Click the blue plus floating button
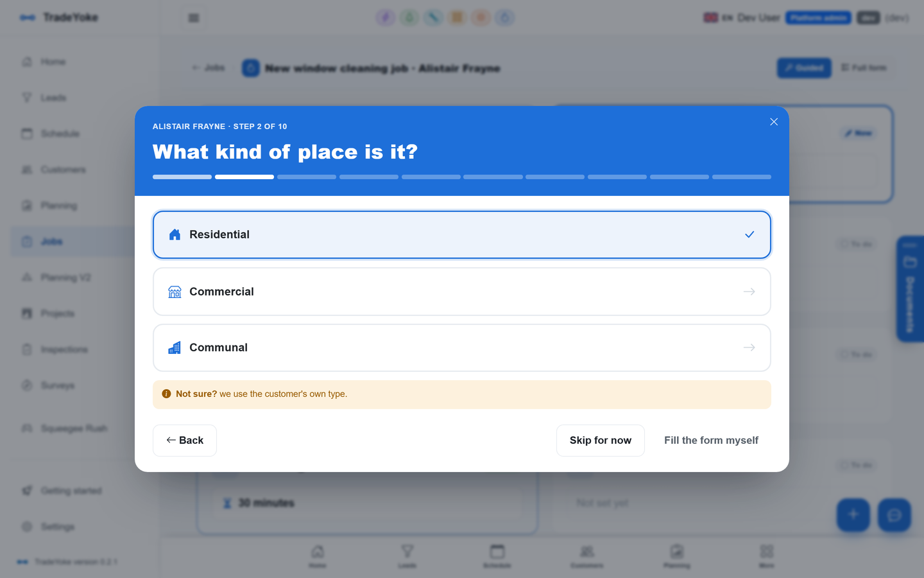 pos(853,514)
